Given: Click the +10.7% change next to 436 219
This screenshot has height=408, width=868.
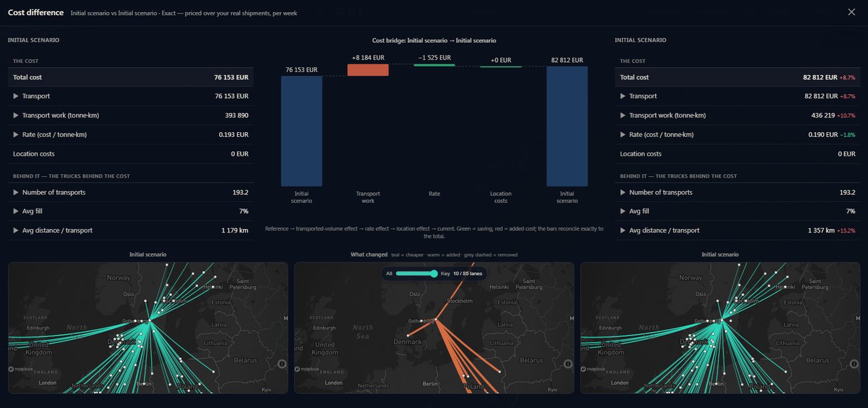Looking at the screenshot, I should tap(846, 116).
